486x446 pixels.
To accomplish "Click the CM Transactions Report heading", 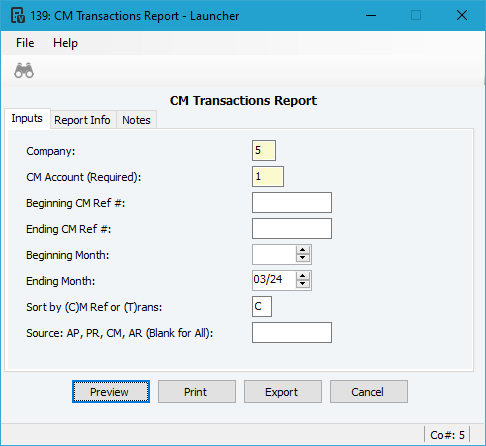I will (243, 101).
